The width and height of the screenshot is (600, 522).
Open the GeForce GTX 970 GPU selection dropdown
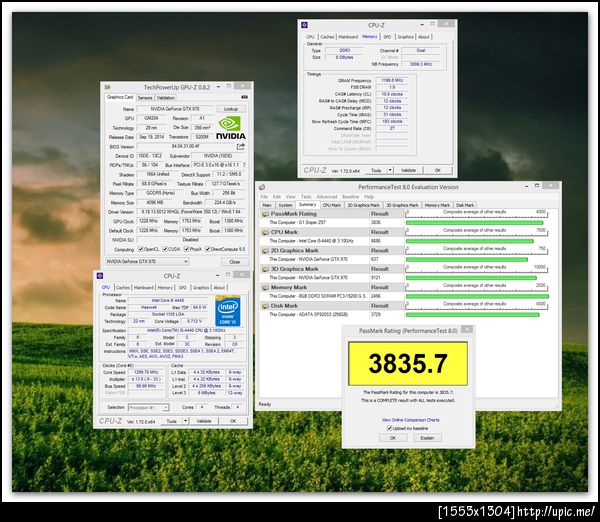click(147, 261)
